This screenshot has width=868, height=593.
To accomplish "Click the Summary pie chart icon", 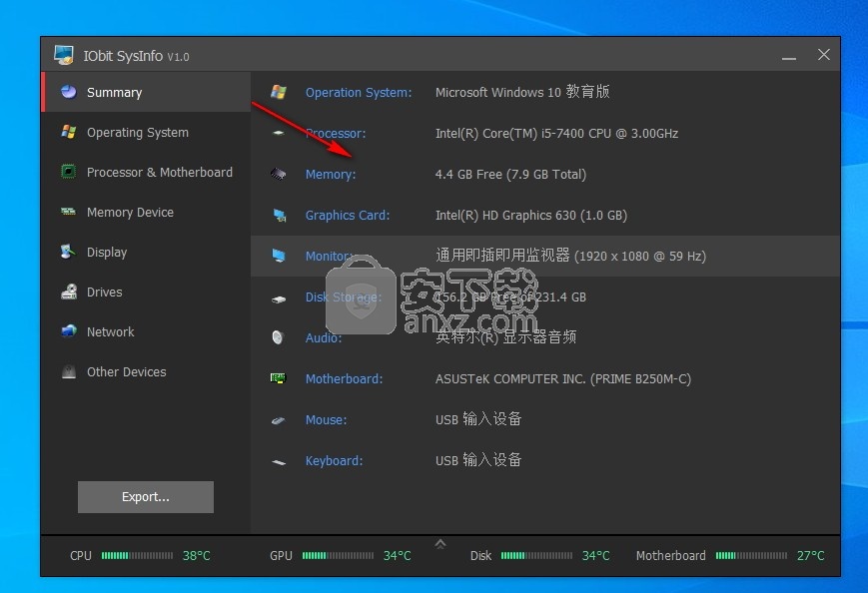I will click(x=69, y=92).
